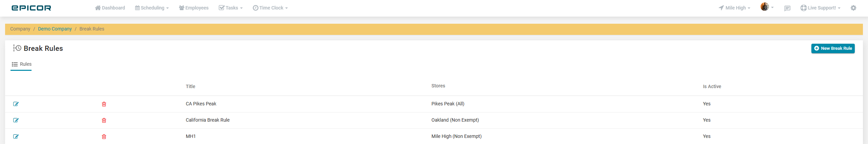This screenshot has width=868, height=144.
Task: Open the settings gear icon
Action: click(x=853, y=8)
